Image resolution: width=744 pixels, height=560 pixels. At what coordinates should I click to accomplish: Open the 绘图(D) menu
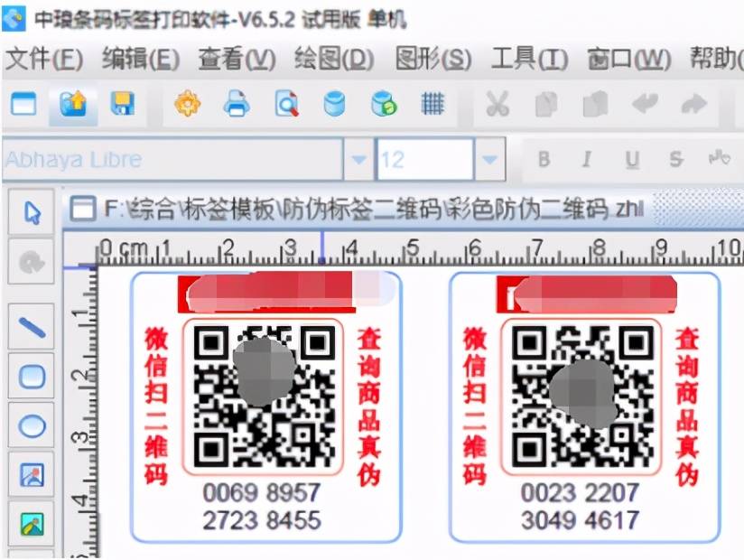tap(334, 59)
